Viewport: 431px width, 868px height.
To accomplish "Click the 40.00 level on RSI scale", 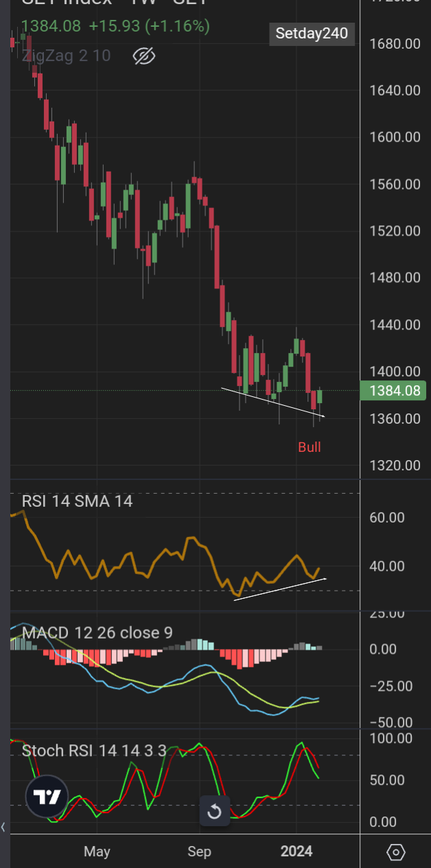I will (x=387, y=567).
